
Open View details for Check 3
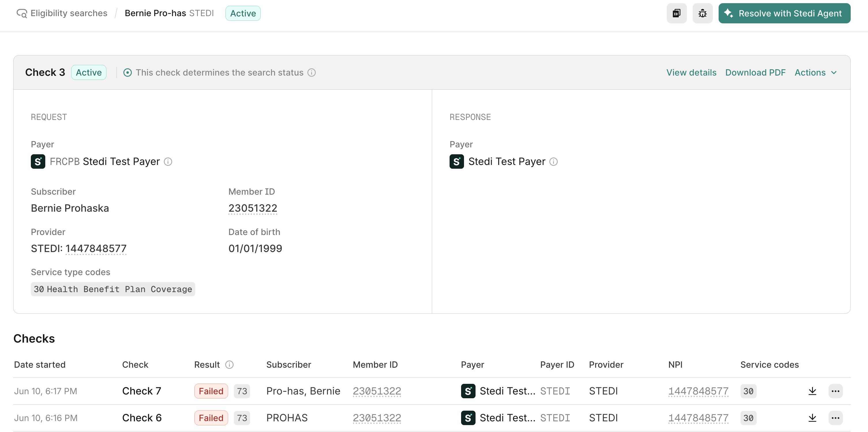(x=691, y=72)
